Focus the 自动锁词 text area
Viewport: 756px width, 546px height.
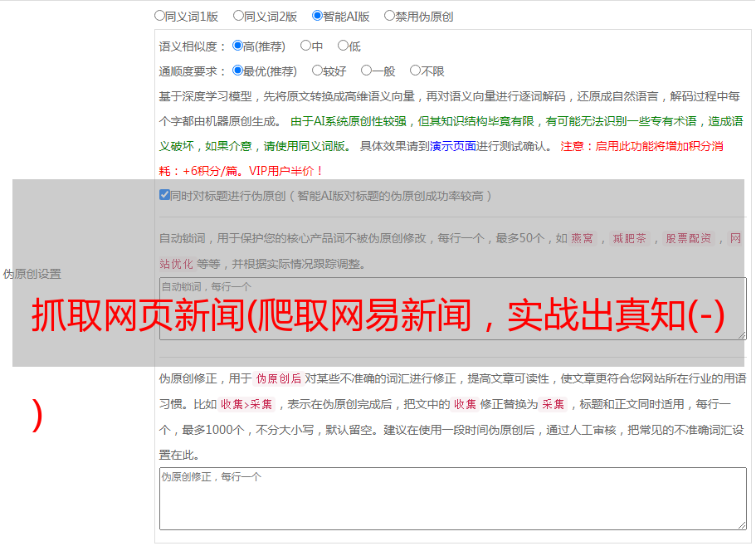pos(453,309)
